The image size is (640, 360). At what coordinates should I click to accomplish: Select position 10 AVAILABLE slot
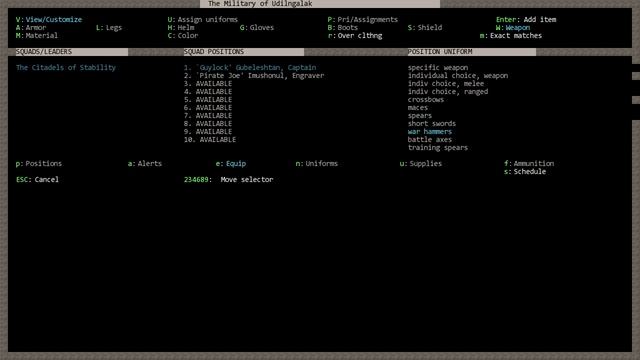(210, 140)
